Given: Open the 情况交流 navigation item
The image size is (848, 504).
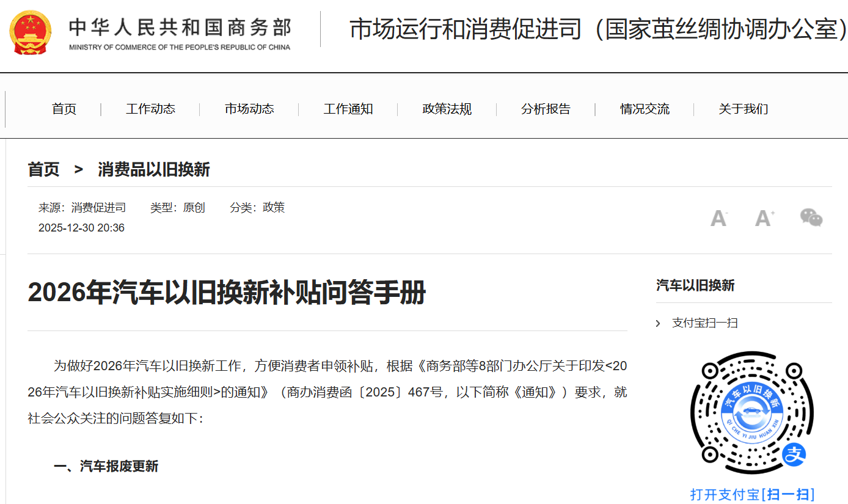Looking at the screenshot, I should 645,109.
